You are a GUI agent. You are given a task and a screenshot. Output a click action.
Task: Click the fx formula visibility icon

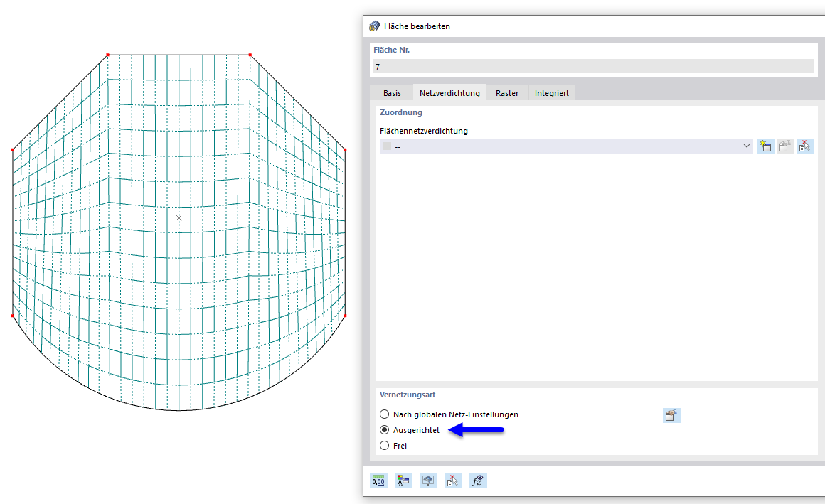click(478, 481)
